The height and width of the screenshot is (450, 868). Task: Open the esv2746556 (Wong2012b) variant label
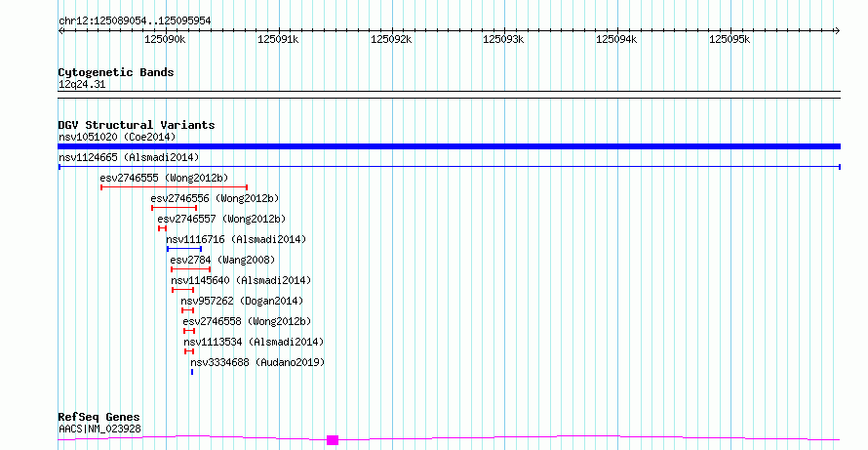[x=215, y=198]
